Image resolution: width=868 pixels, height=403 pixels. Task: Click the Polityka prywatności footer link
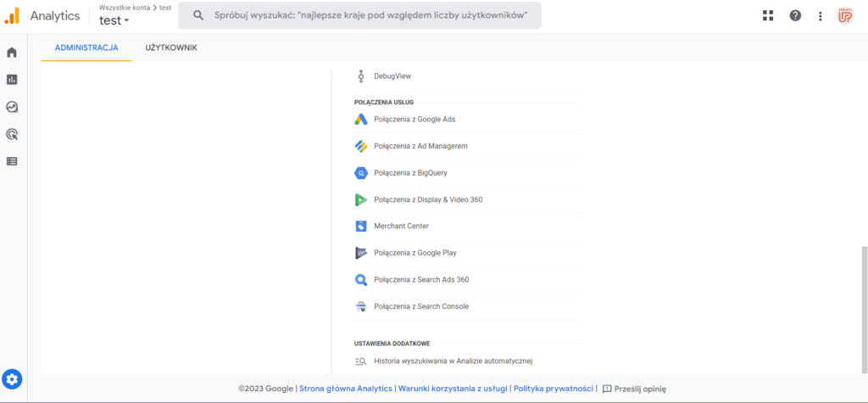coord(553,389)
